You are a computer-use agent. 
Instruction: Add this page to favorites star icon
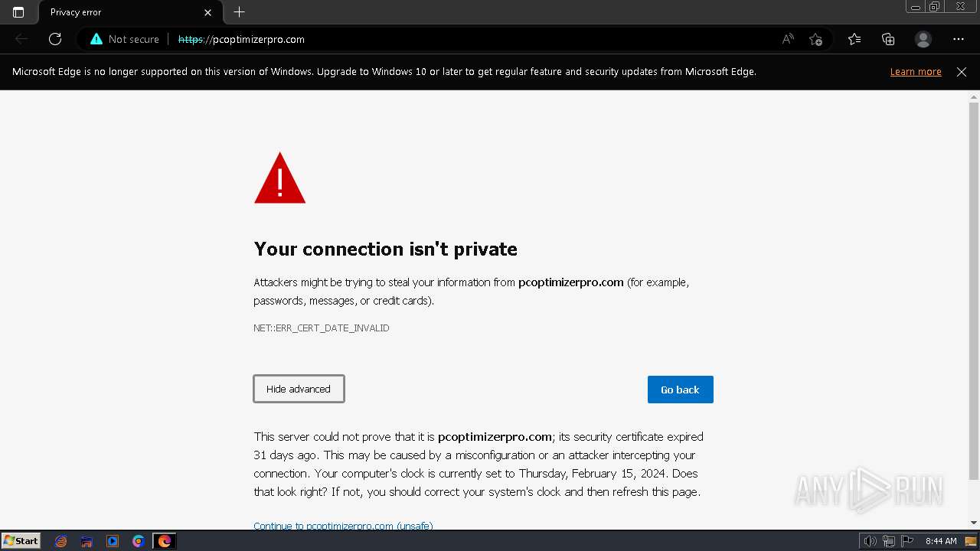815,39
